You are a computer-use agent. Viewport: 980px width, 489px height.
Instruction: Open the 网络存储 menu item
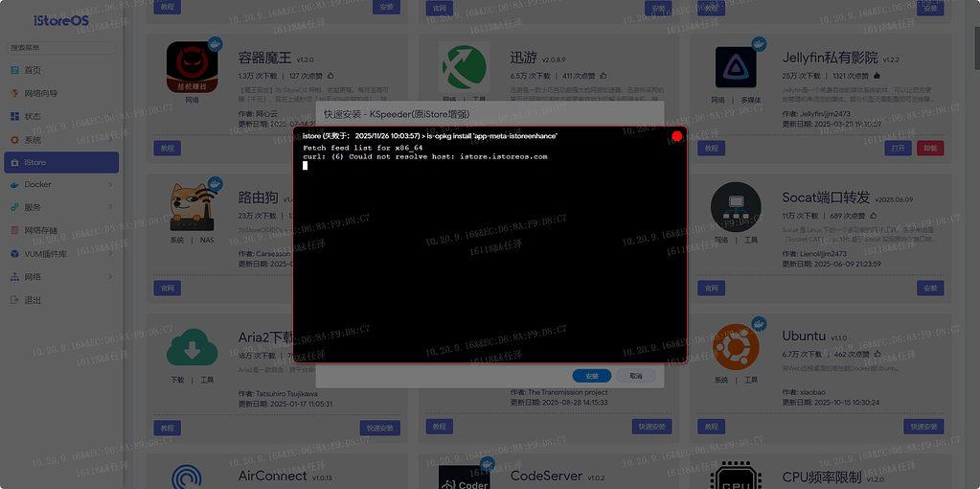pyautogui.click(x=61, y=230)
